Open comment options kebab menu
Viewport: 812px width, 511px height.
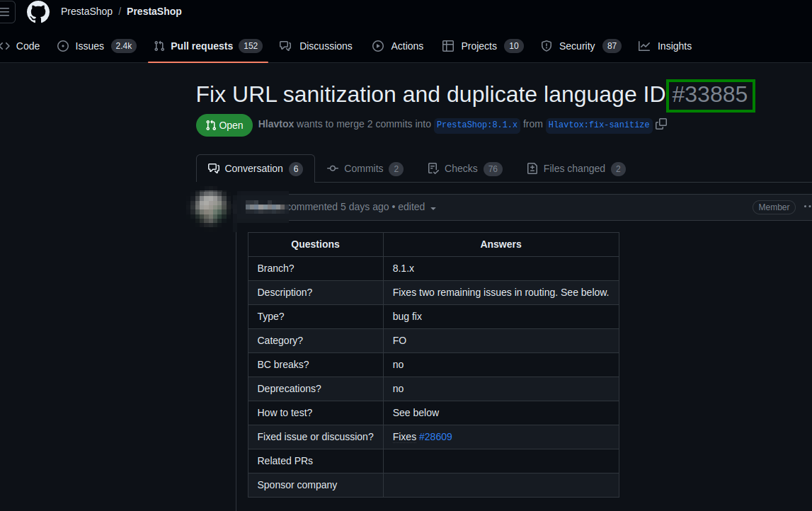pyautogui.click(x=807, y=207)
